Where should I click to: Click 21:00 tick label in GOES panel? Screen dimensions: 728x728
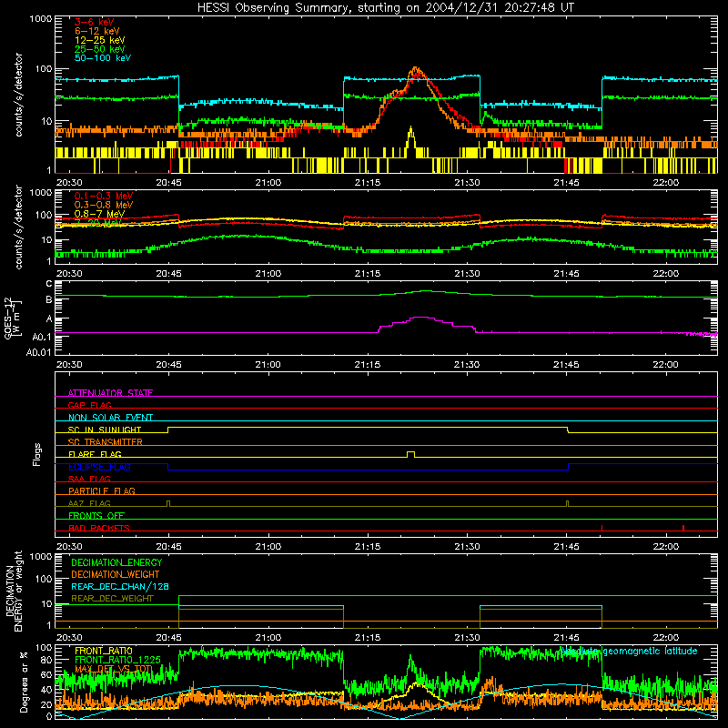coord(268,365)
